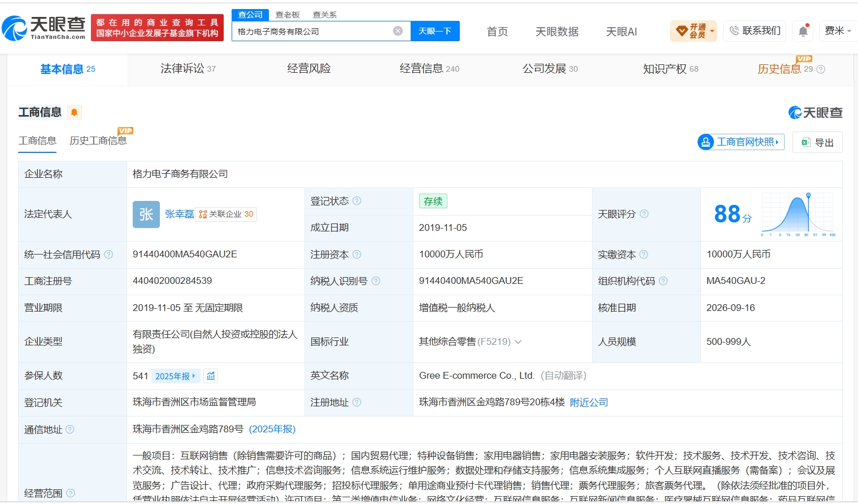Open the 经营风险 tab
The width and height of the screenshot is (858, 504).
(x=309, y=69)
